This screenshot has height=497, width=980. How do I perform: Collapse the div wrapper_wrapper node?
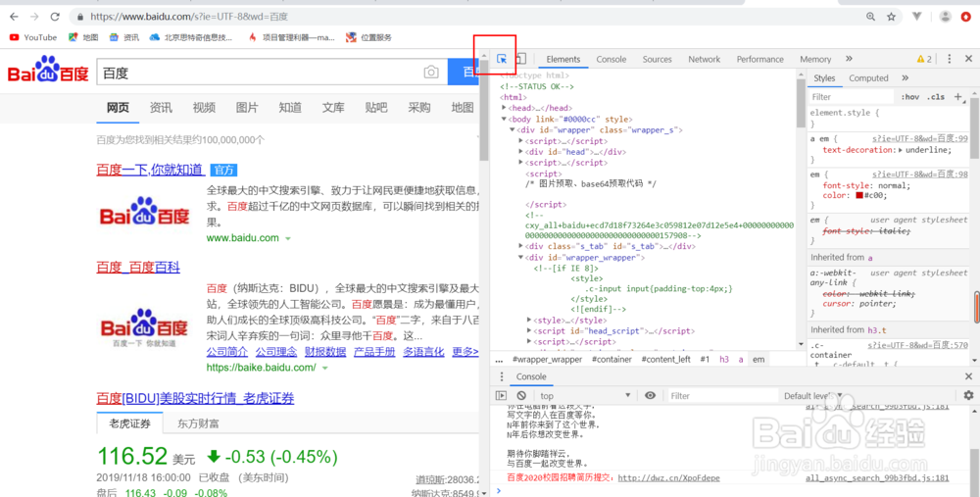coord(520,257)
